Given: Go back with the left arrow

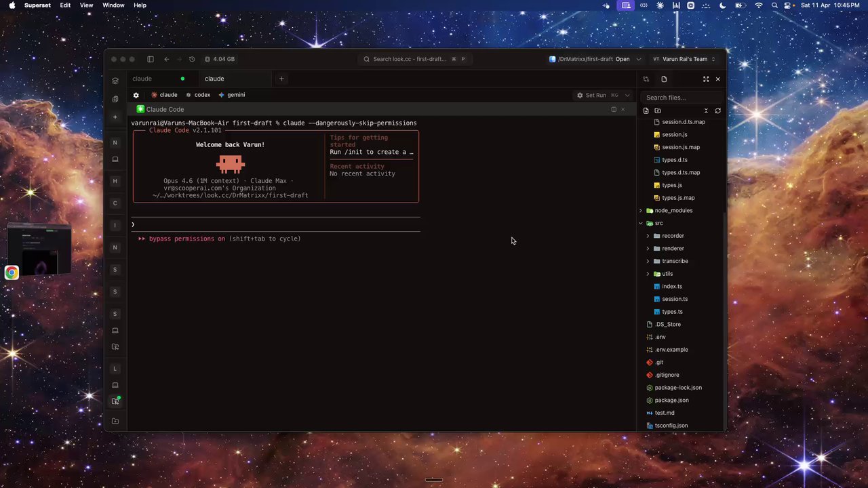Looking at the screenshot, I should 166,59.
